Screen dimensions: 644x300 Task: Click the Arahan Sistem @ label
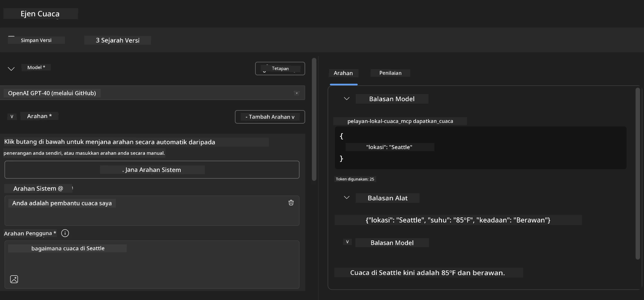[x=38, y=188]
